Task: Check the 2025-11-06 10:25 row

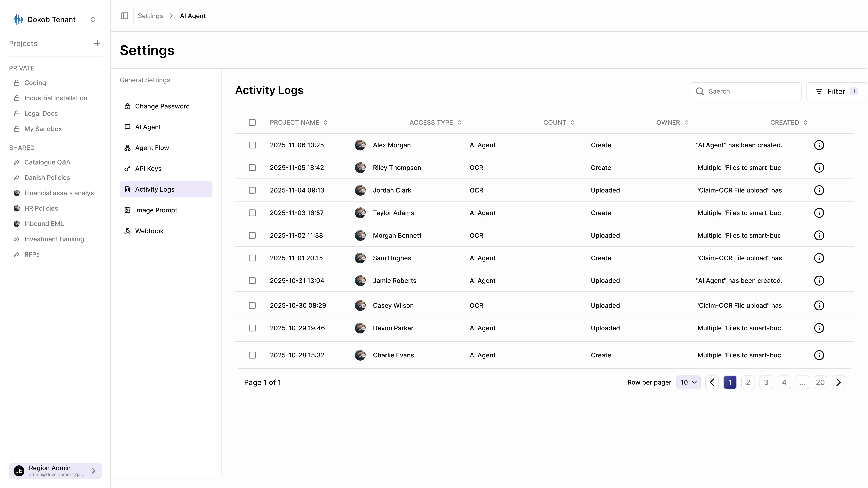Action: tap(252, 145)
